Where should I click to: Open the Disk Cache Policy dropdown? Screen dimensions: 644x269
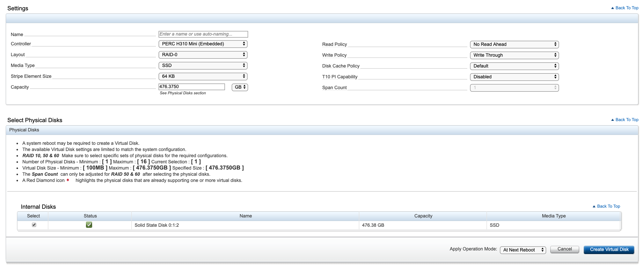(514, 66)
